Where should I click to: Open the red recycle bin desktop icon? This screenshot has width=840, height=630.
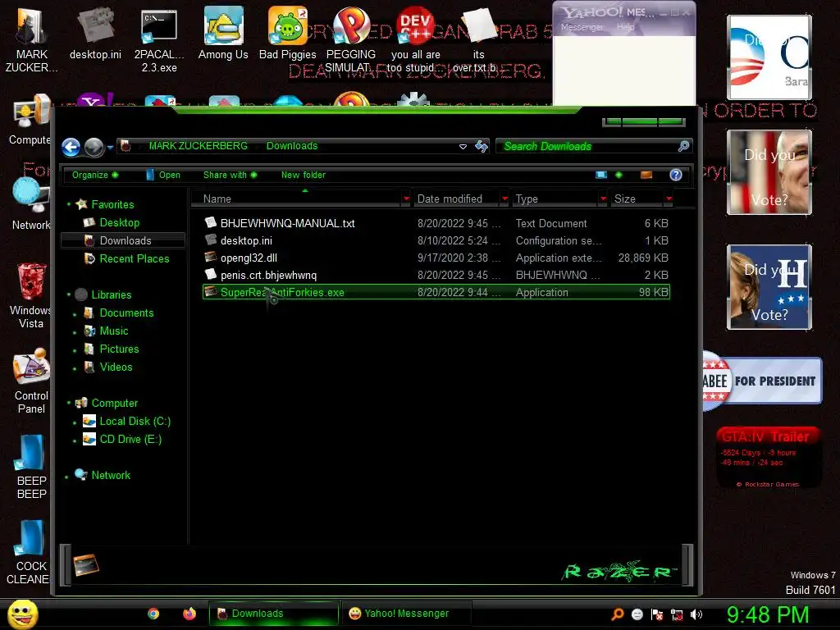31,296
